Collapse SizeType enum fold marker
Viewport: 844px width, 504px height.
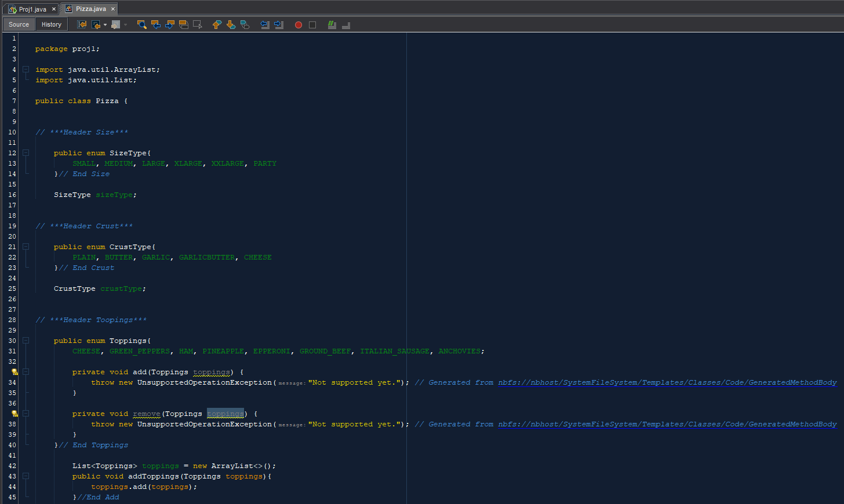click(x=26, y=153)
